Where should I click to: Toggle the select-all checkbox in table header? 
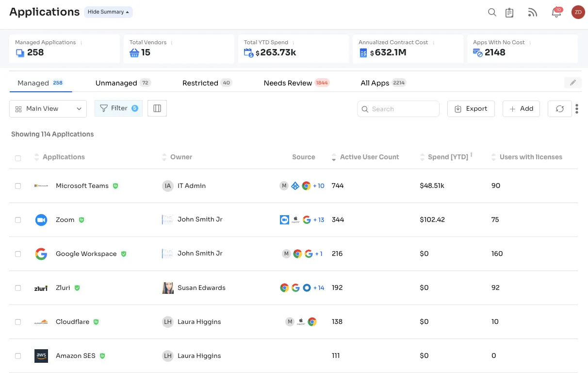click(x=18, y=158)
